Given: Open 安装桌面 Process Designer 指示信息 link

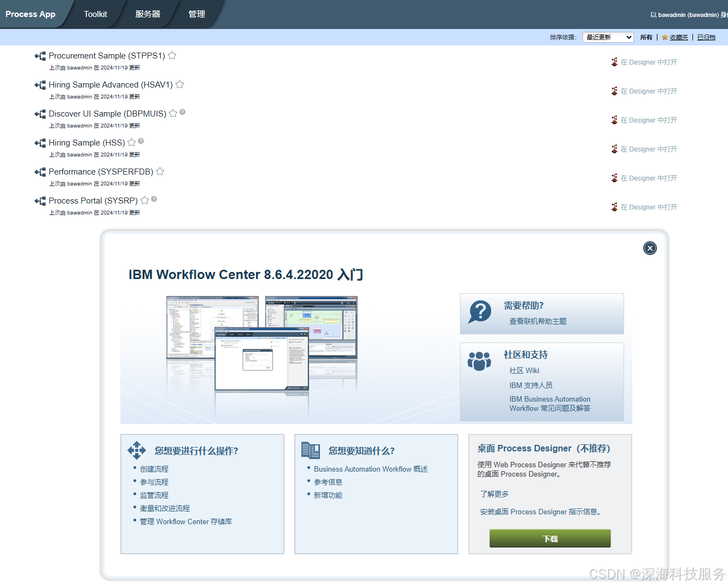Looking at the screenshot, I should [x=540, y=512].
